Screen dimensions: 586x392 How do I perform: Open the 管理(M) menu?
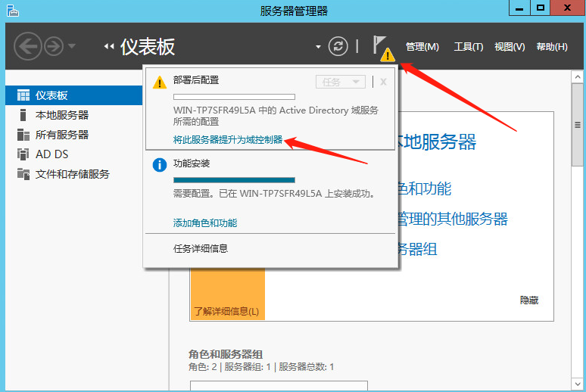[x=422, y=47]
